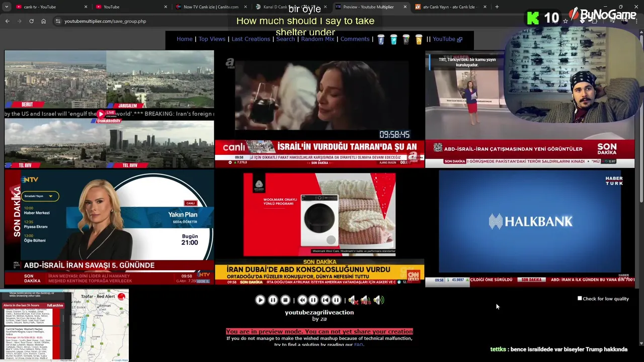Open the Last Creations link
The width and height of the screenshot is (644, 362).
251,39
